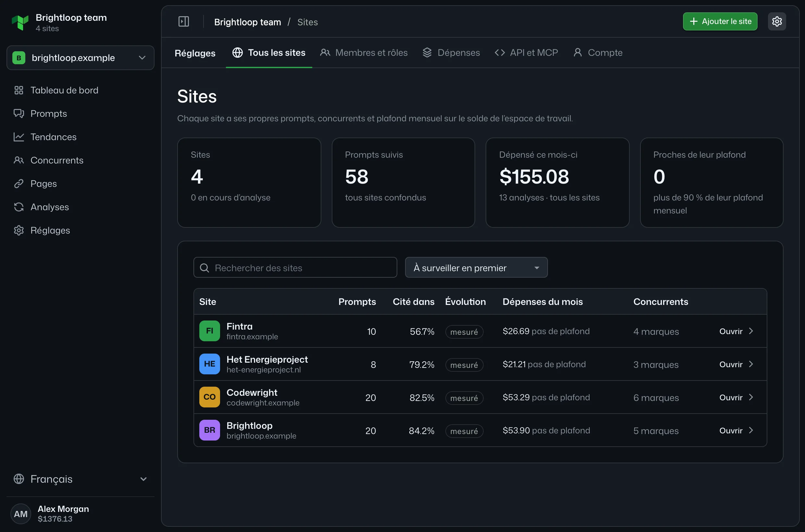Open Tableau de bord in sidebar
This screenshot has width=805, height=532.
click(x=80, y=90)
